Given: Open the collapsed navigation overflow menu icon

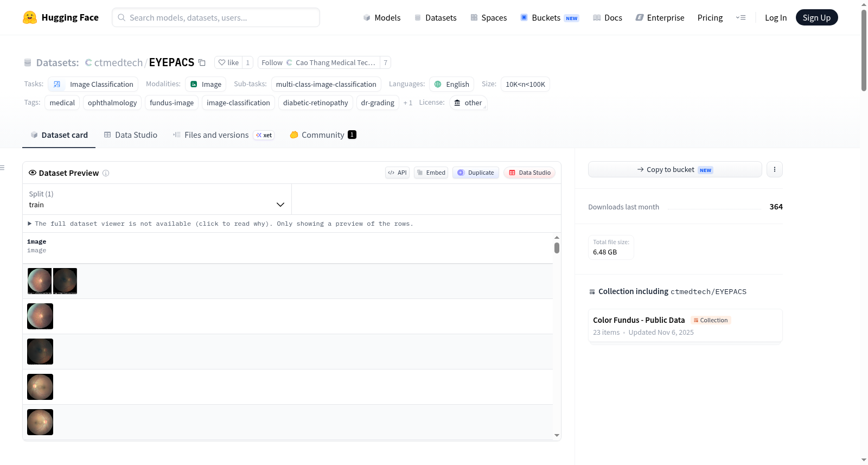Looking at the screenshot, I should coord(741,17).
